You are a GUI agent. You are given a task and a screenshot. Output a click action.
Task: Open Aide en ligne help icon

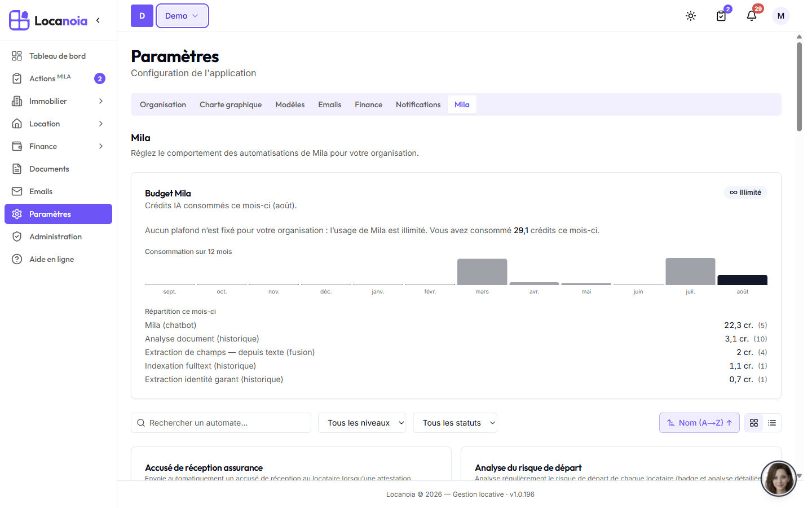pyautogui.click(x=17, y=259)
